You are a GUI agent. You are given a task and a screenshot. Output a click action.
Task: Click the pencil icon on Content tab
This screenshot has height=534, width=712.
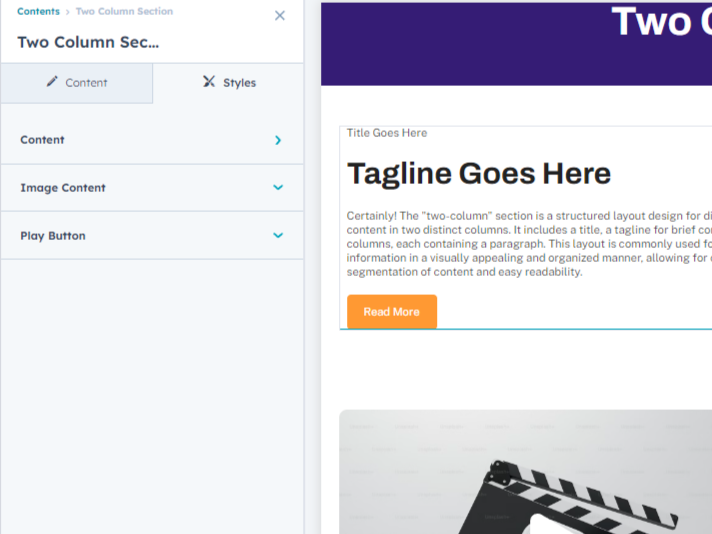pyautogui.click(x=52, y=82)
